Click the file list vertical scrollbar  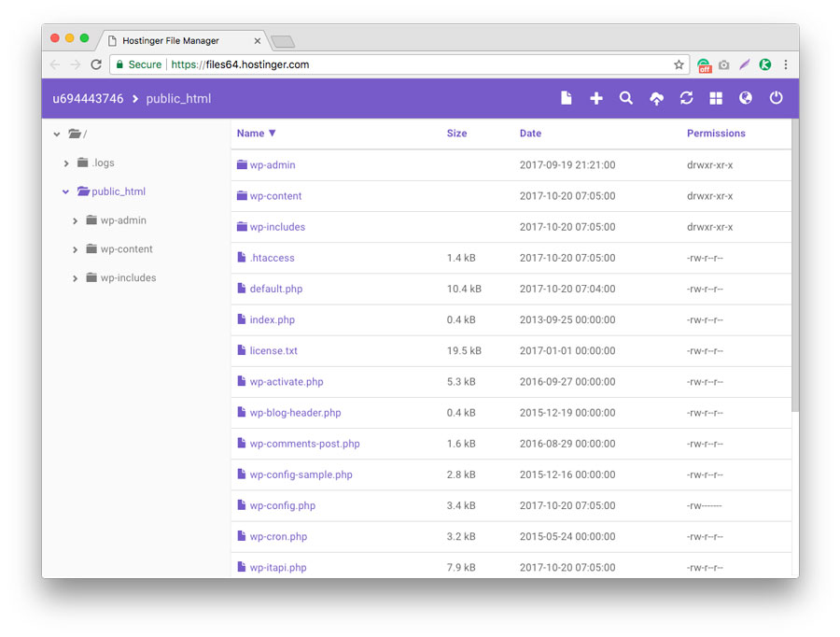pyautogui.click(x=795, y=265)
